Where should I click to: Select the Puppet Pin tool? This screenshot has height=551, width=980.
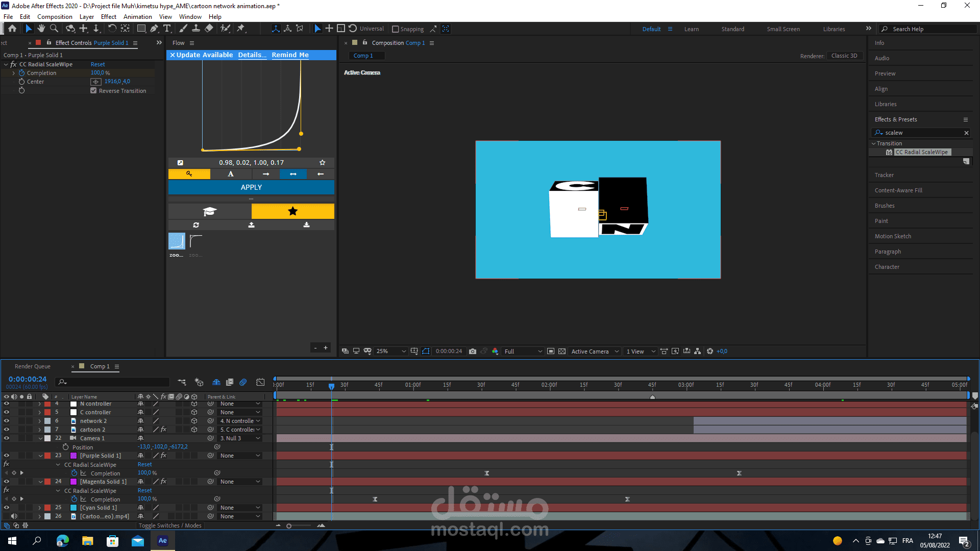coord(241,29)
